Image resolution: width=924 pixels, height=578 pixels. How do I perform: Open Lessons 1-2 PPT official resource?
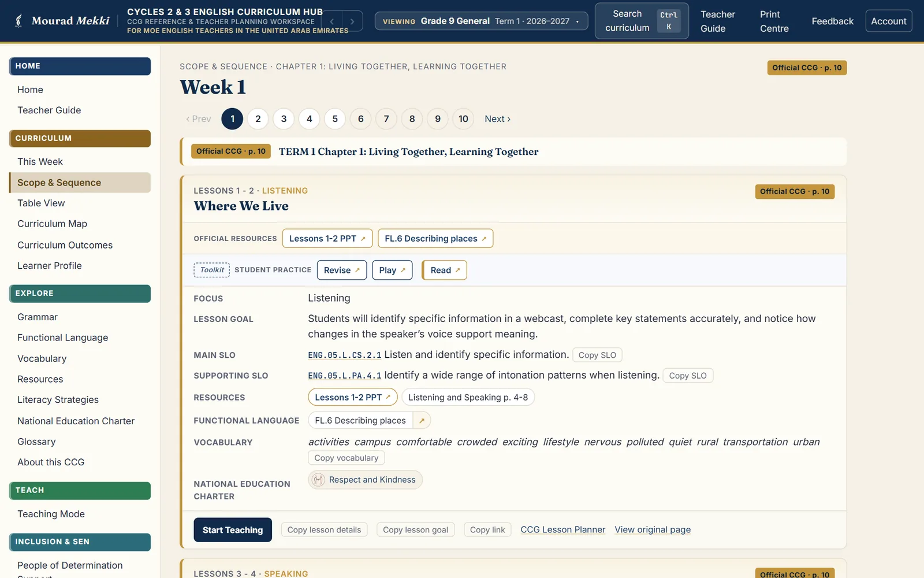327,239
